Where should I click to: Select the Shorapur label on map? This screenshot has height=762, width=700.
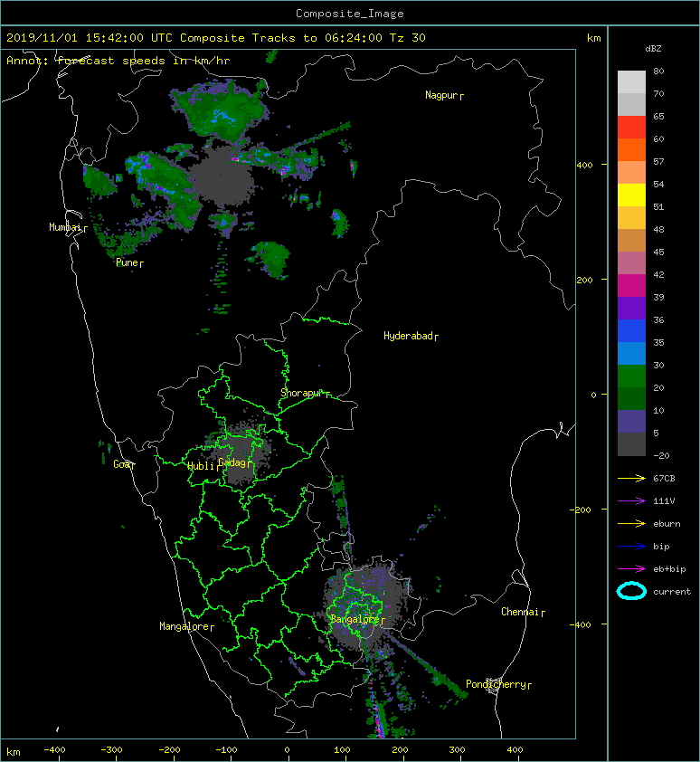coord(301,393)
